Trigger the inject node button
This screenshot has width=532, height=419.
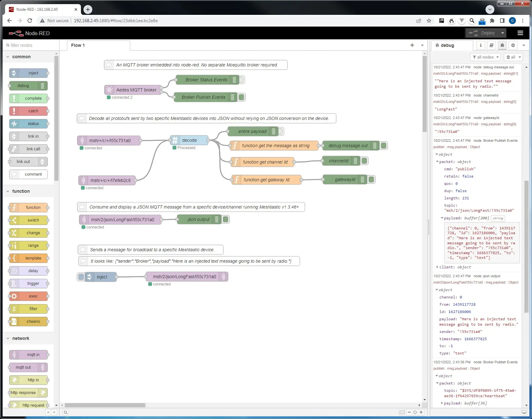coord(81,277)
